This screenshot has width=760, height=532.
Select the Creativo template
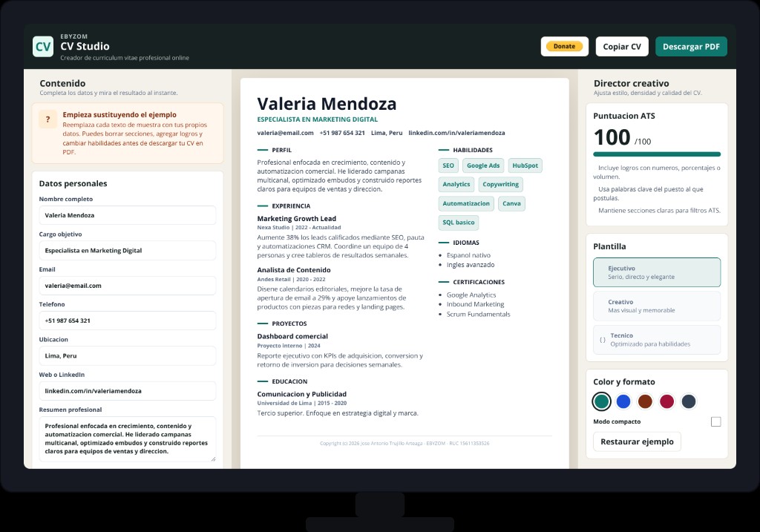657,306
